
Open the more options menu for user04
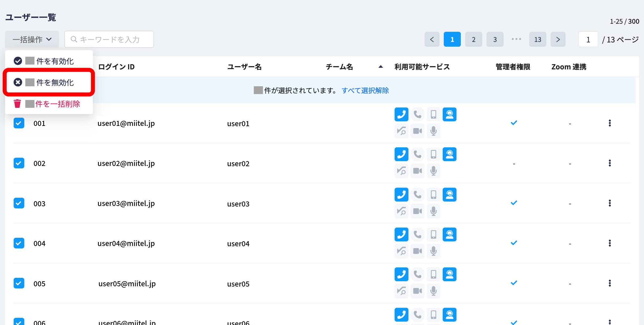[x=610, y=243]
